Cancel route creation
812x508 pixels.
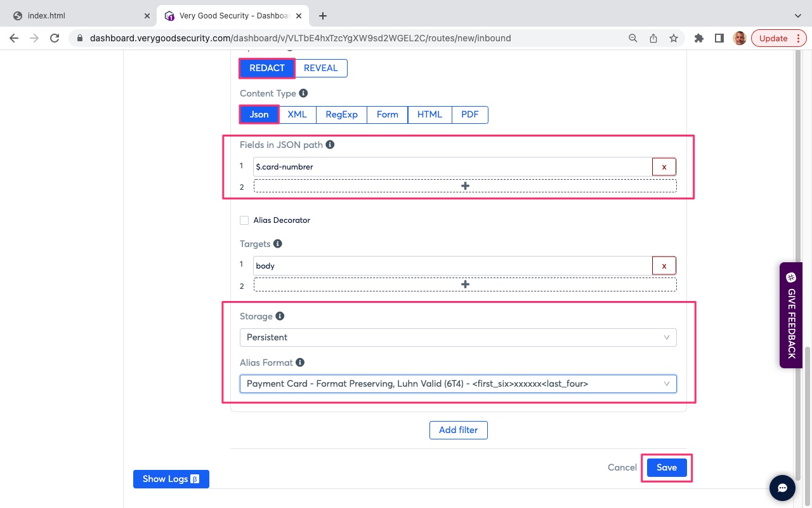click(x=622, y=467)
